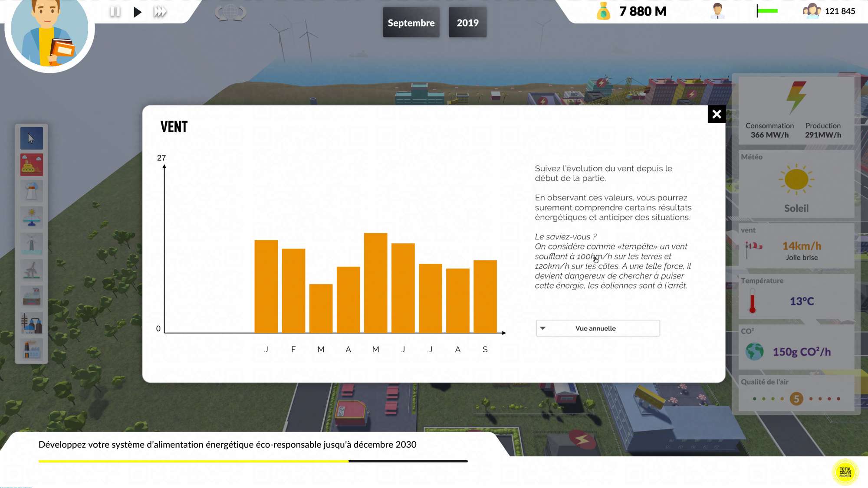Select the cursor pointer tool
The width and height of the screenshot is (868, 488).
[x=31, y=138]
